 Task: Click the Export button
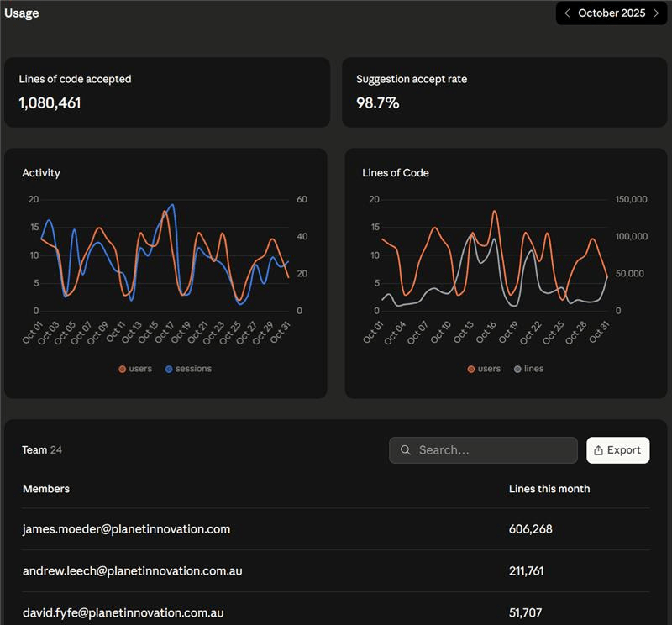617,450
